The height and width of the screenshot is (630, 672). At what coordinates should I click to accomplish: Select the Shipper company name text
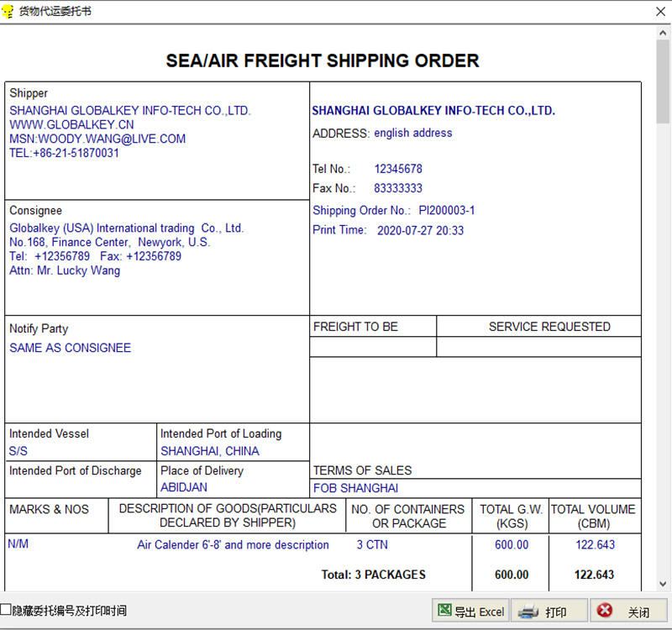[130, 111]
